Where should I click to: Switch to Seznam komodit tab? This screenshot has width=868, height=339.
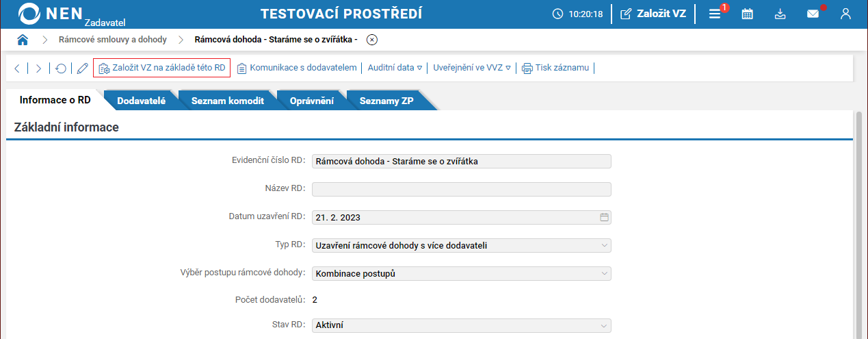(228, 101)
